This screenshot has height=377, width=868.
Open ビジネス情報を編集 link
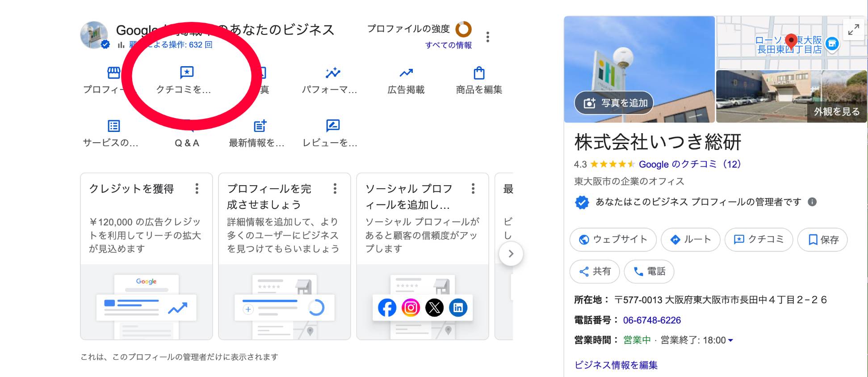616,365
